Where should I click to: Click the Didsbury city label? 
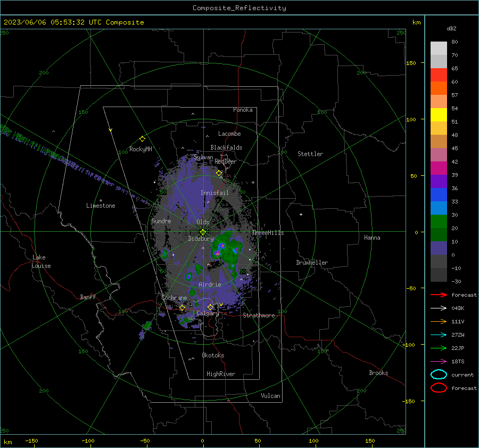pyautogui.click(x=201, y=239)
